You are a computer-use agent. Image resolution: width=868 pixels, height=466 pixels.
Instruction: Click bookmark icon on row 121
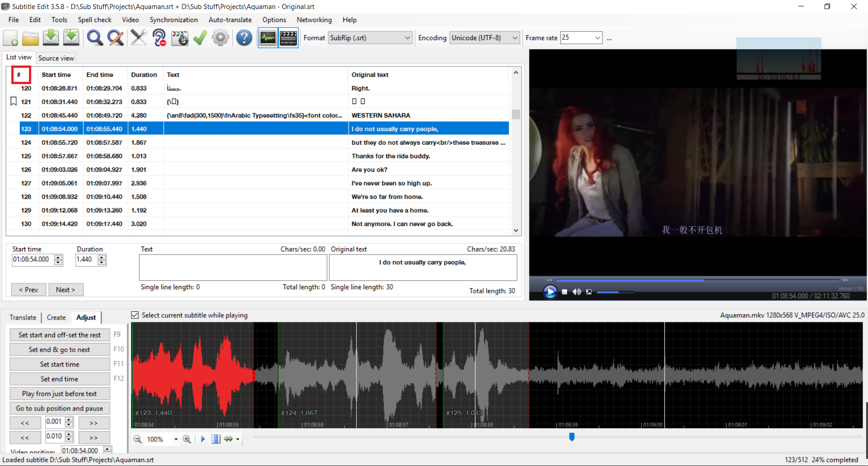click(x=14, y=101)
